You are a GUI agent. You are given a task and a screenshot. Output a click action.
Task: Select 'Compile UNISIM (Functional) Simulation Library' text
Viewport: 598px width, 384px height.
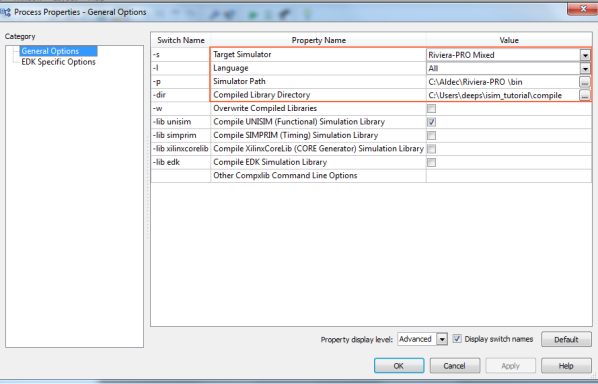(299, 122)
